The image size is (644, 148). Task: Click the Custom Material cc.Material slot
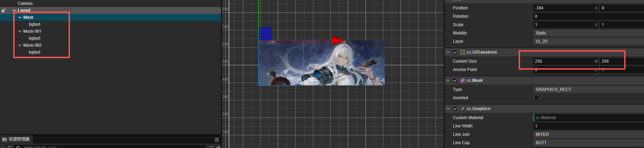pos(589,118)
